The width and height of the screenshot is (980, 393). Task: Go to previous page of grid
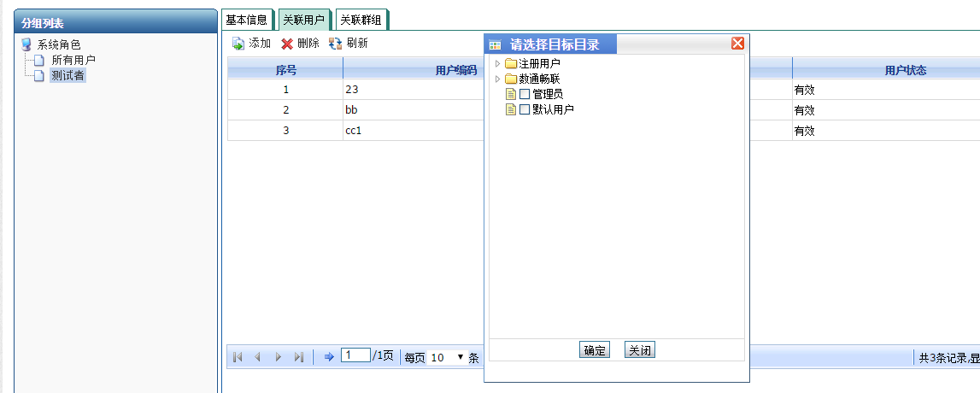257,357
